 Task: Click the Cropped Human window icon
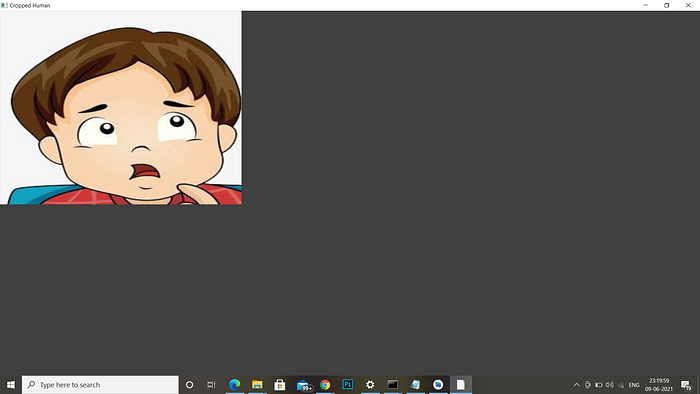pyautogui.click(x=4, y=5)
